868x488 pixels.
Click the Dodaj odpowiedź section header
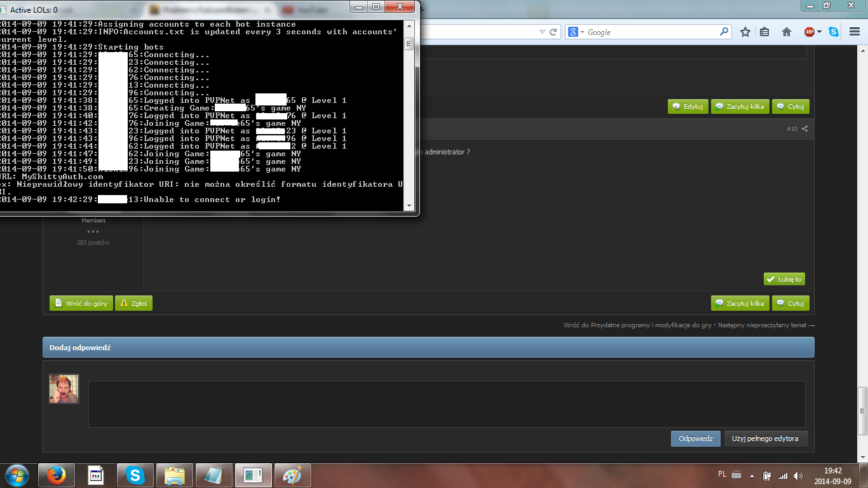[428, 348]
